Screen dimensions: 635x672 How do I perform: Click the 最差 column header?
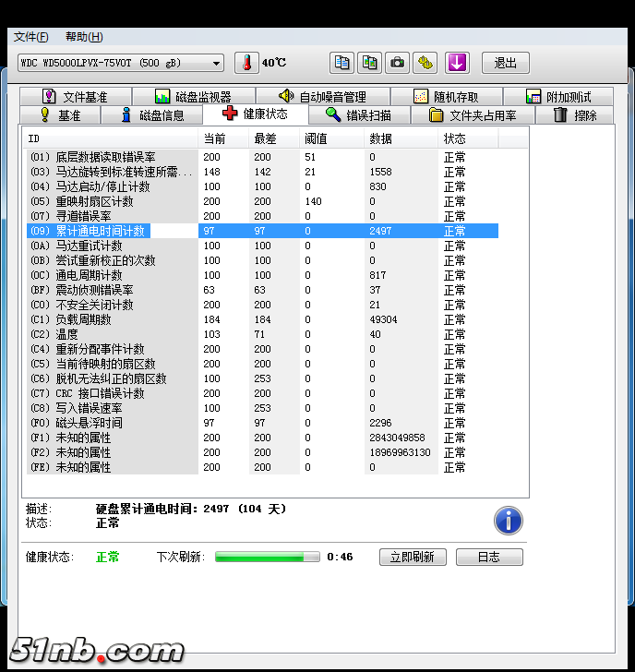(x=274, y=138)
